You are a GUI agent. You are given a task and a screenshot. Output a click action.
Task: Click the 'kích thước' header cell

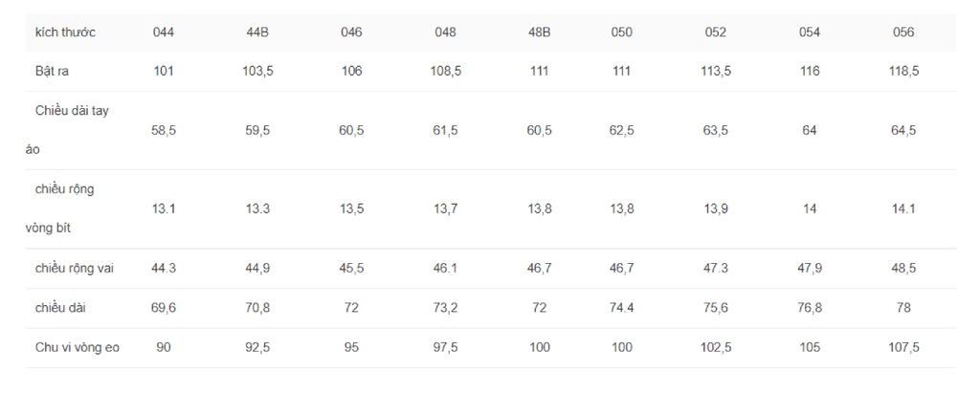point(65,33)
